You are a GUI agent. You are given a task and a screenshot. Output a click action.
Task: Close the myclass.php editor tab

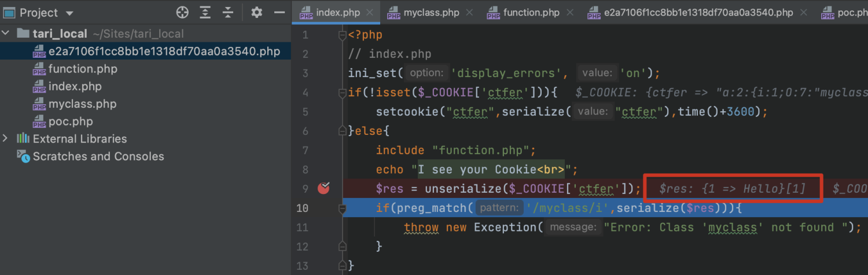(x=469, y=12)
